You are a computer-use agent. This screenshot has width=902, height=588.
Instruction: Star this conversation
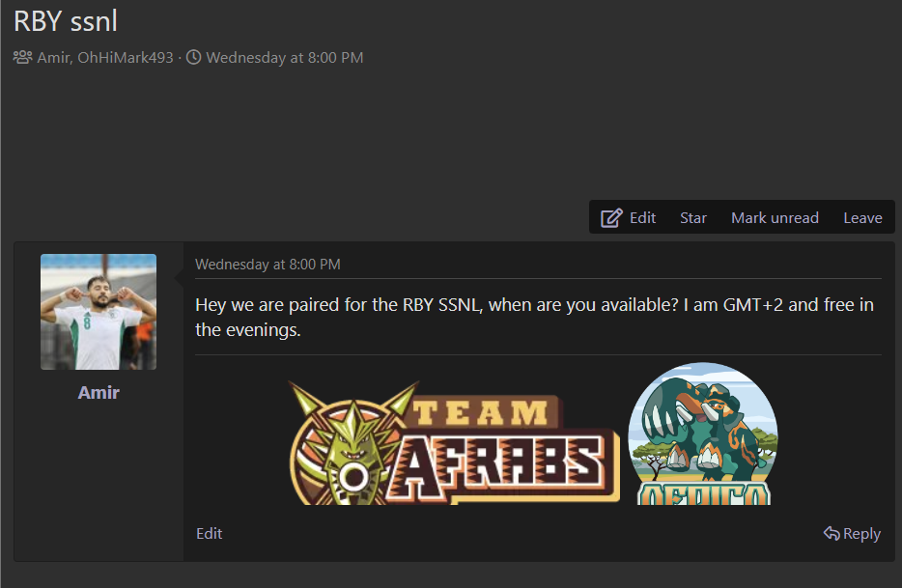(692, 218)
